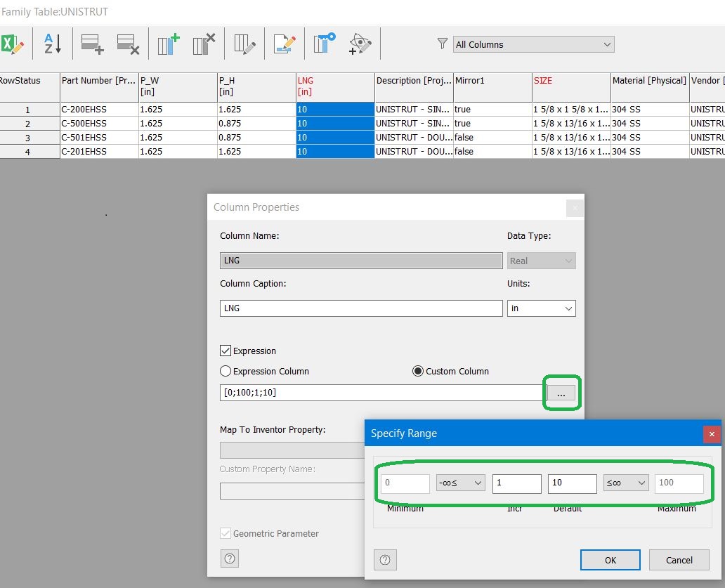This screenshot has height=588, width=725.
Task: Delete the selected row from the table
Action: tap(128, 44)
